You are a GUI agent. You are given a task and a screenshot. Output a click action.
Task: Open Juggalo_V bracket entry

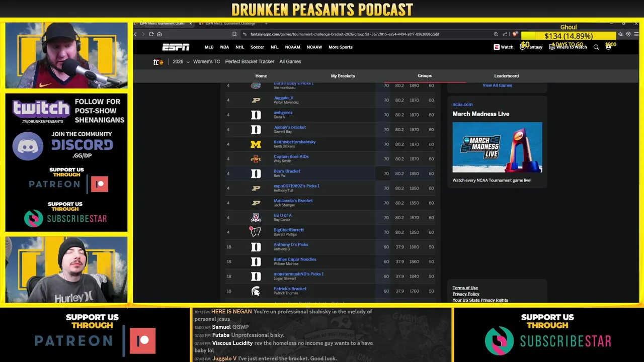click(x=283, y=98)
